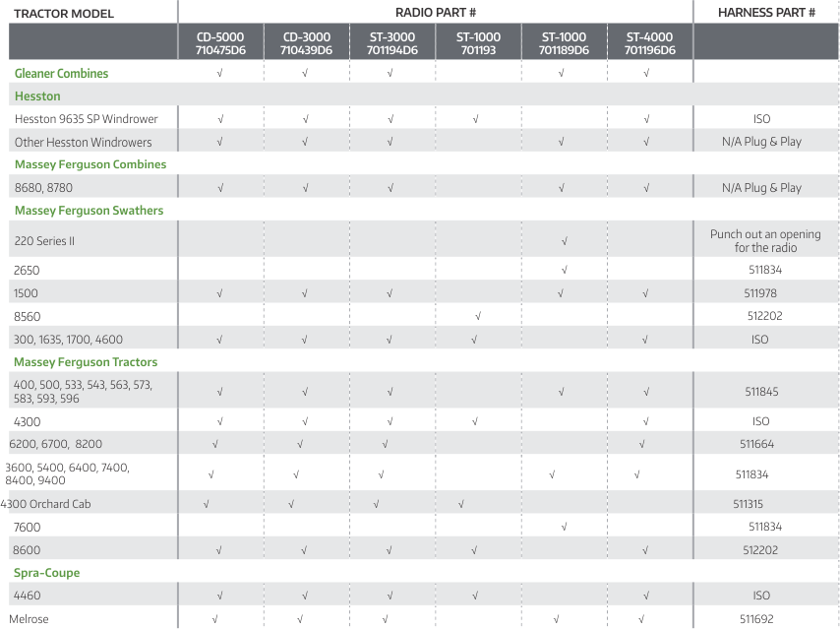Click Hesston 9635 SP Windrower ST-1000 701193 checkmark
This screenshot has height=629, width=840.
point(475,119)
